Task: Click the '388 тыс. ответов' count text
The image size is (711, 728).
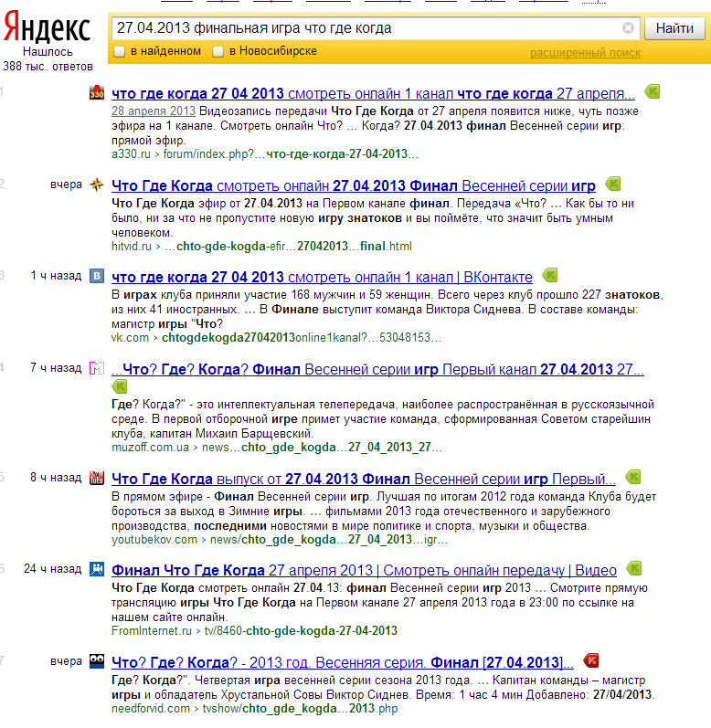Action: point(48,67)
